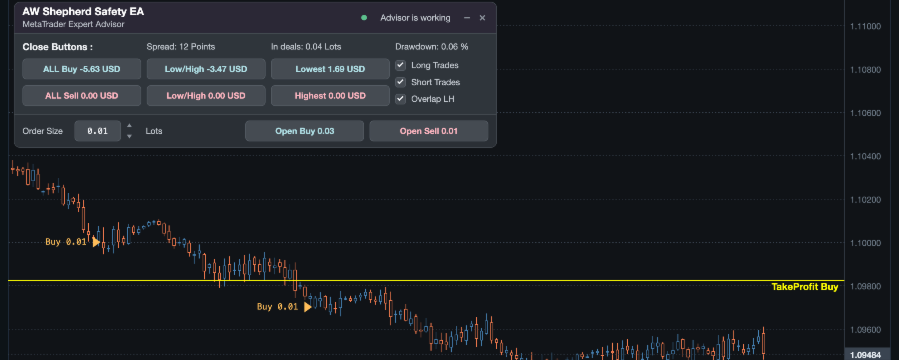899x360 pixels.
Task: Click the green advisor status indicator
Action: pos(363,18)
